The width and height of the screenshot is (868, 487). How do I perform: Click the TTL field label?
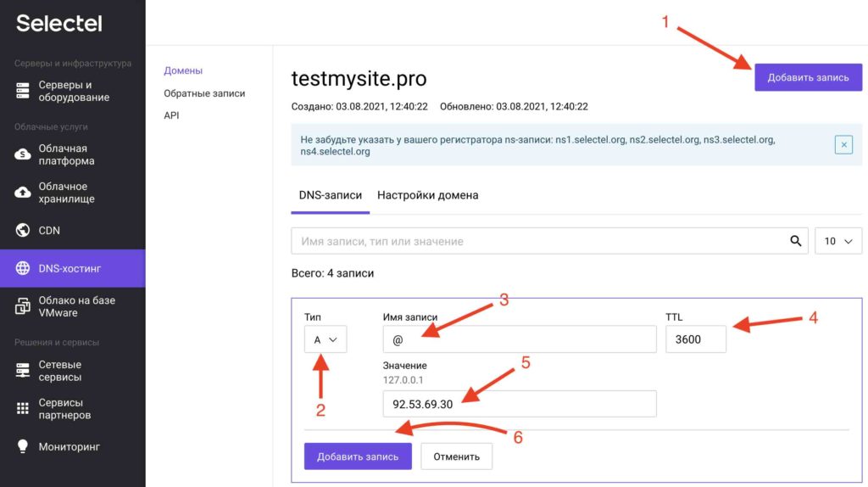(674, 317)
